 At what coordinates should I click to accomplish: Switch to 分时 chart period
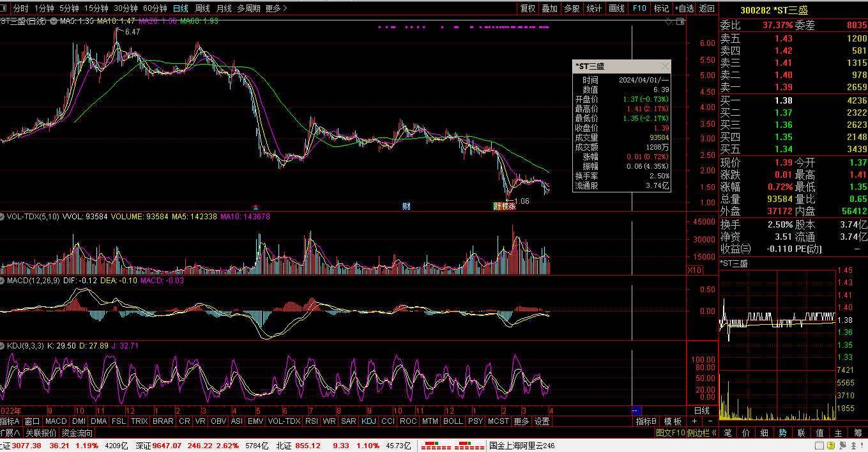21,8
